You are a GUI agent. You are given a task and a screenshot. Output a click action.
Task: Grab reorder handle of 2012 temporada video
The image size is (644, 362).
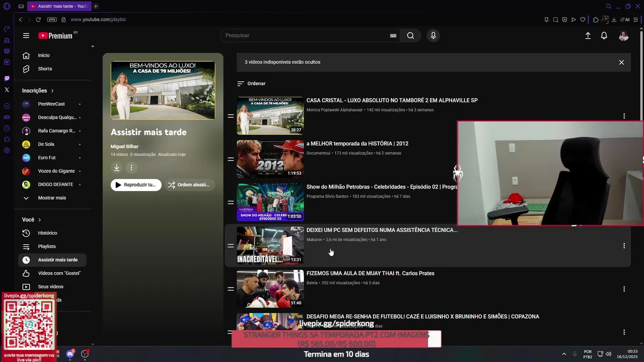(230, 159)
